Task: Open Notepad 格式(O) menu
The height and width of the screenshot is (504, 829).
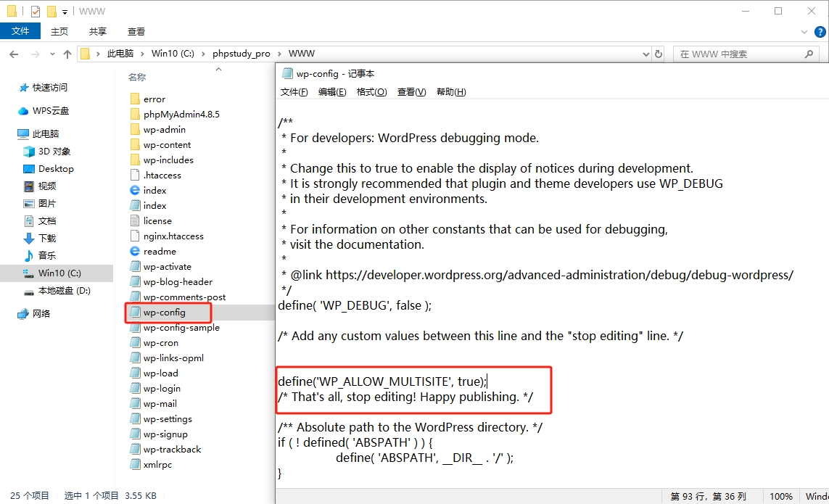Action: point(371,92)
